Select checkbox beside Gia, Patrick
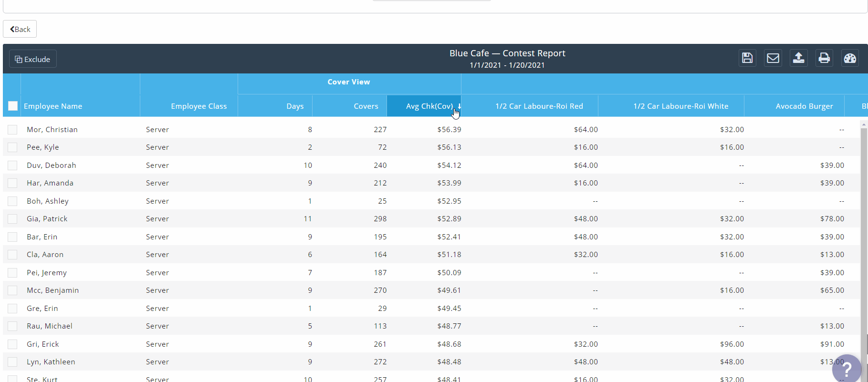868x382 pixels. pyautogui.click(x=13, y=219)
